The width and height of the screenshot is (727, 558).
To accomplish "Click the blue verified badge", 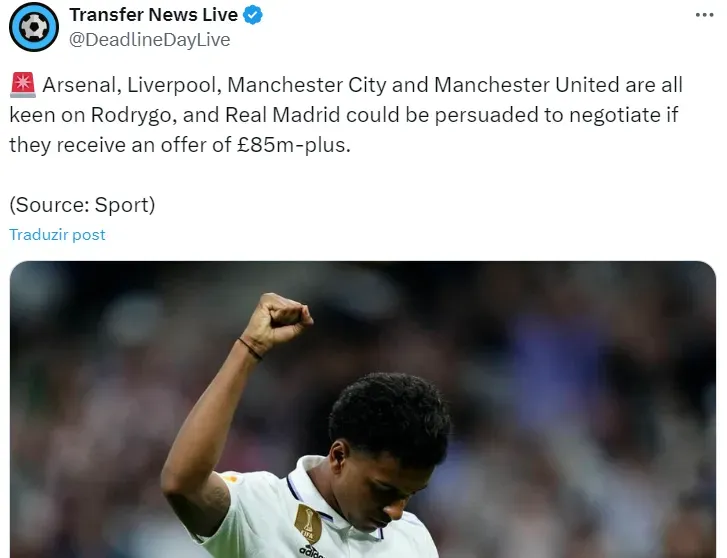I will click(253, 15).
